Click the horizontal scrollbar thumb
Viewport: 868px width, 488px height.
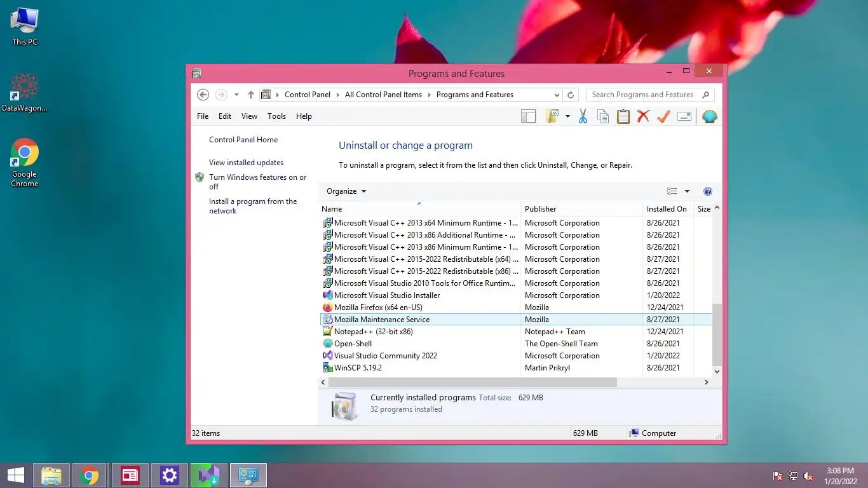click(x=473, y=383)
